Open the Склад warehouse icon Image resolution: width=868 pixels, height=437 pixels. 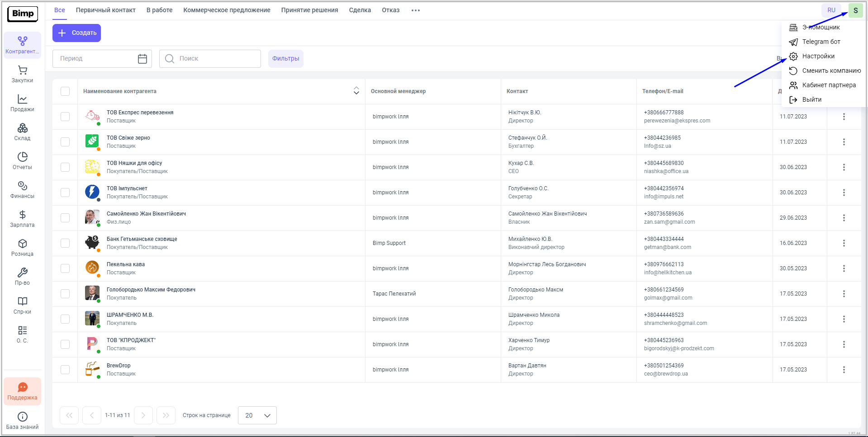(22, 132)
